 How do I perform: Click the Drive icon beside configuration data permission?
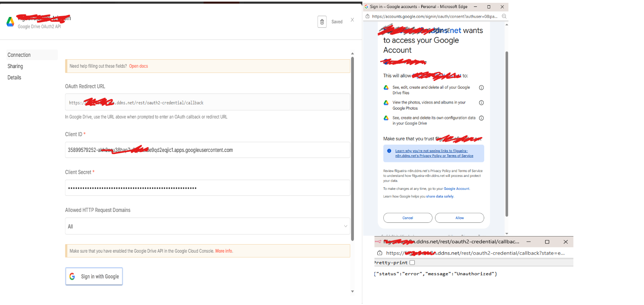click(386, 118)
